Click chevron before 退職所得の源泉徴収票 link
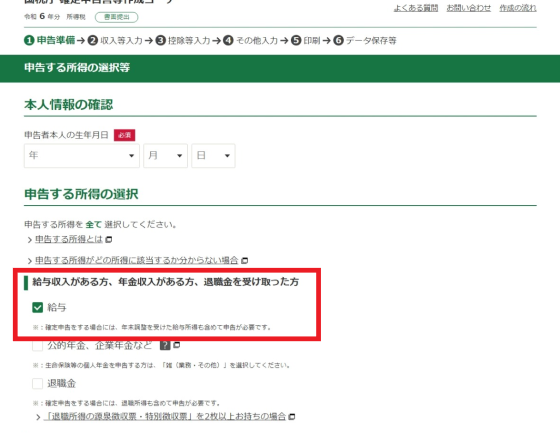Viewport: 560px width, 433px height. pyautogui.click(x=38, y=417)
